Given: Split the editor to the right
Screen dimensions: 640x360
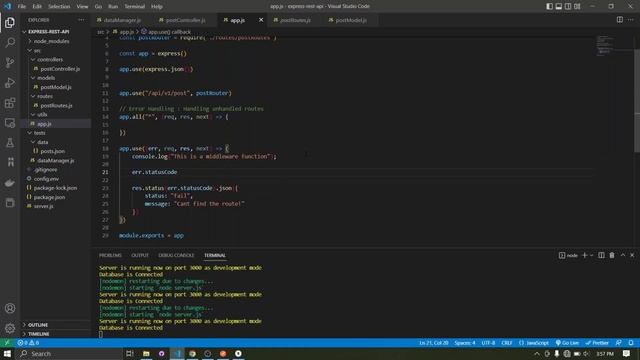Looking at the screenshot, I should point(620,20).
